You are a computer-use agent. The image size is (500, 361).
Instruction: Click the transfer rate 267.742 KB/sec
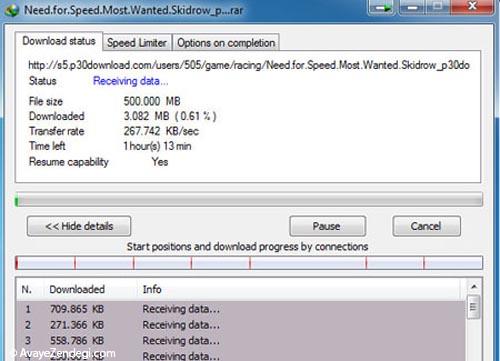tap(161, 131)
